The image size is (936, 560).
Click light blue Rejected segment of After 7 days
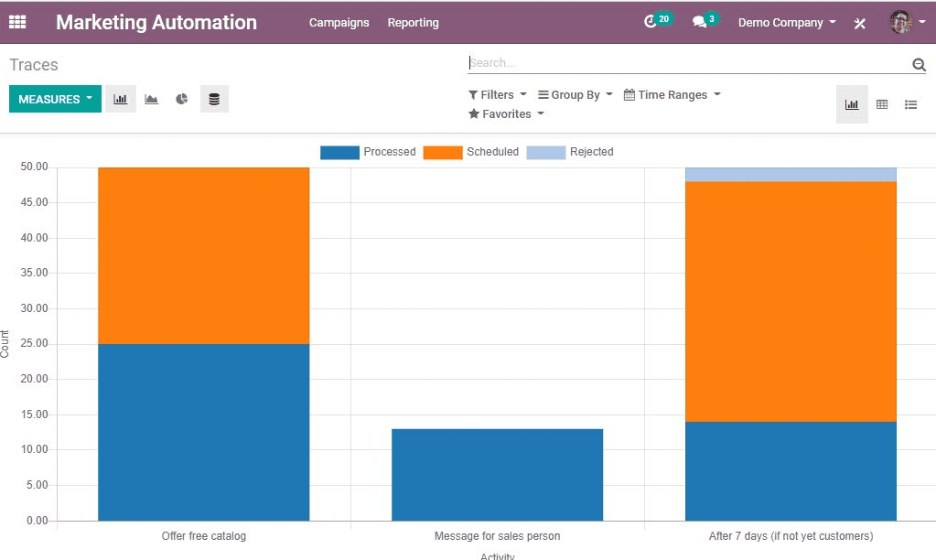(x=791, y=175)
